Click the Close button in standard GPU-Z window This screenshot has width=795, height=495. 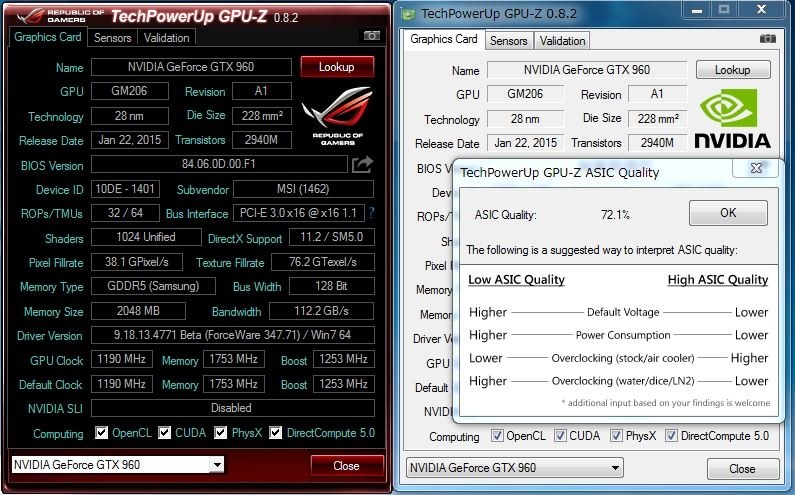(742, 469)
